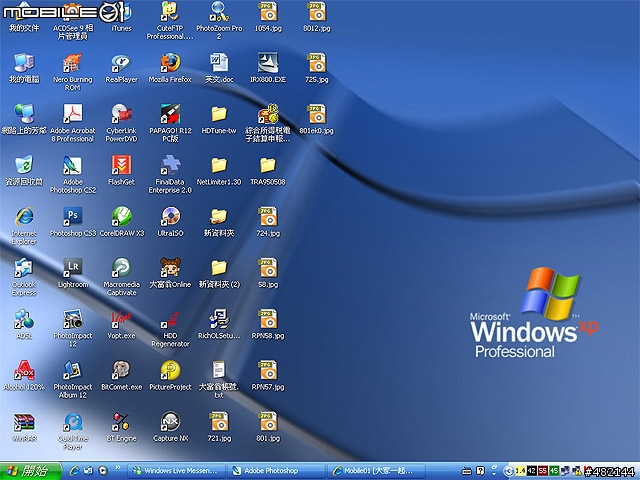The image size is (640, 480).
Task: Select the IRX800.EXE file icon
Action: point(268,68)
